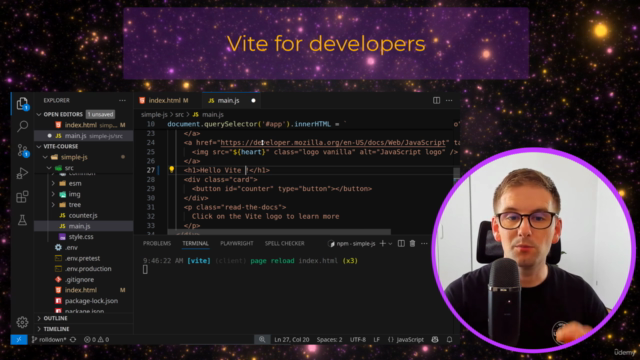This screenshot has width=640, height=360.
Task: Change encoding via UTF-8
Action: [x=358, y=340]
